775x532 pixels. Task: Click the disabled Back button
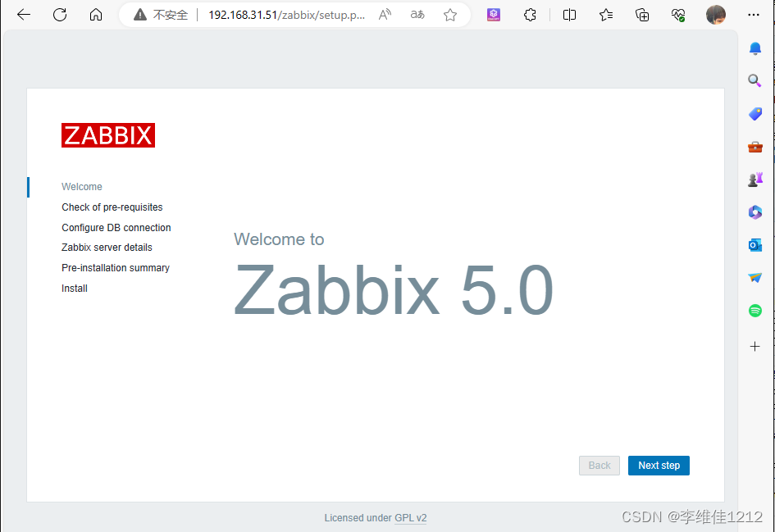[x=599, y=465]
